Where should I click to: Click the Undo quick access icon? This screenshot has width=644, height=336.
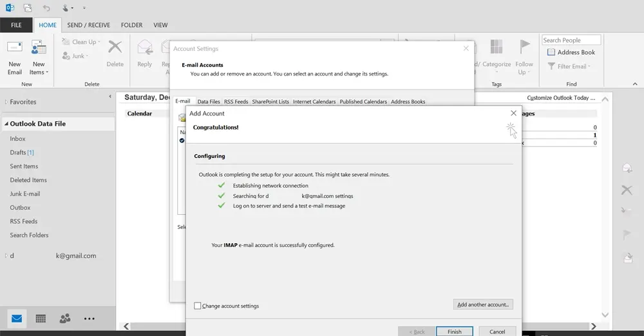[x=46, y=8]
